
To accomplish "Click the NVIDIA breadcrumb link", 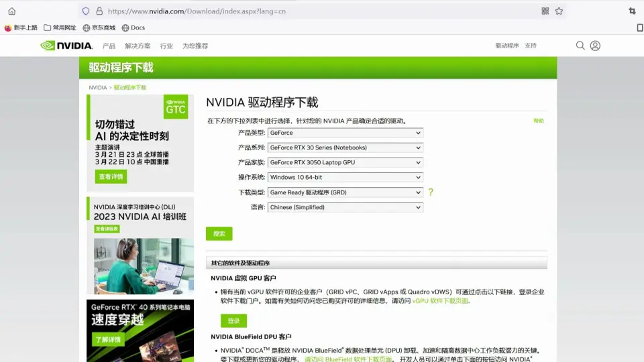I will 98,87.
